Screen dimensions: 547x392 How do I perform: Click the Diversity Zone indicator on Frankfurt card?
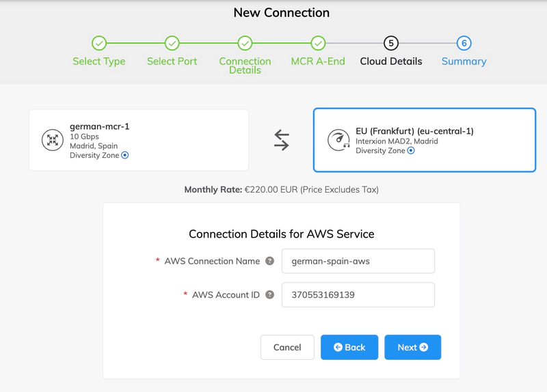click(x=411, y=150)
